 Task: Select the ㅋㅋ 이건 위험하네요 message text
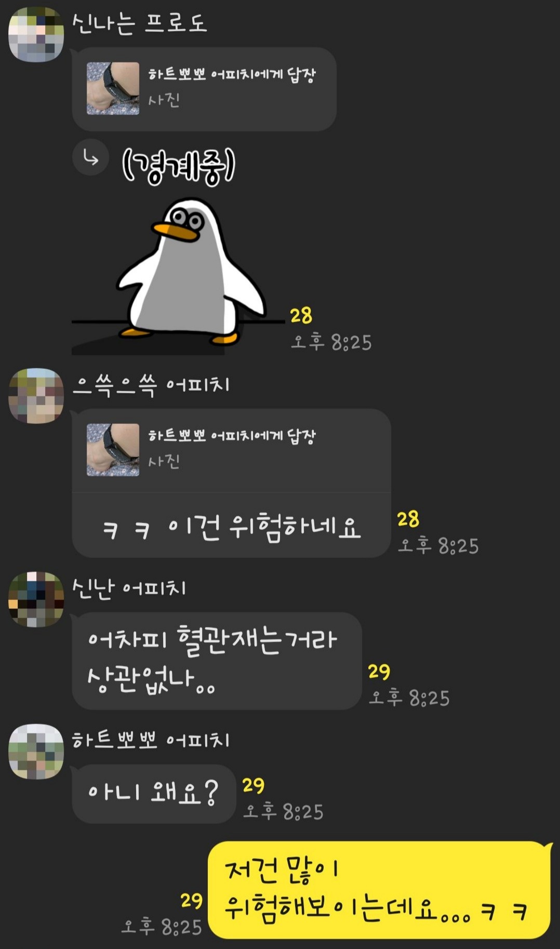(231, 528)
